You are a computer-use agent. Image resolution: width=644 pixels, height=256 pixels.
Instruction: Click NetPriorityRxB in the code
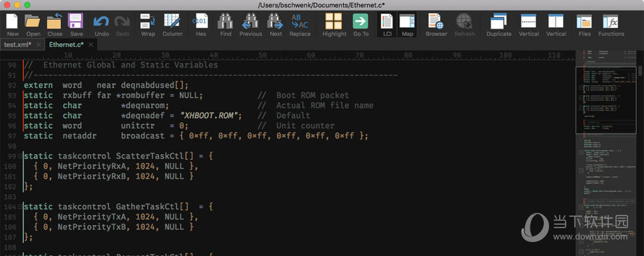pyautogui.click(x=92, y=176)
